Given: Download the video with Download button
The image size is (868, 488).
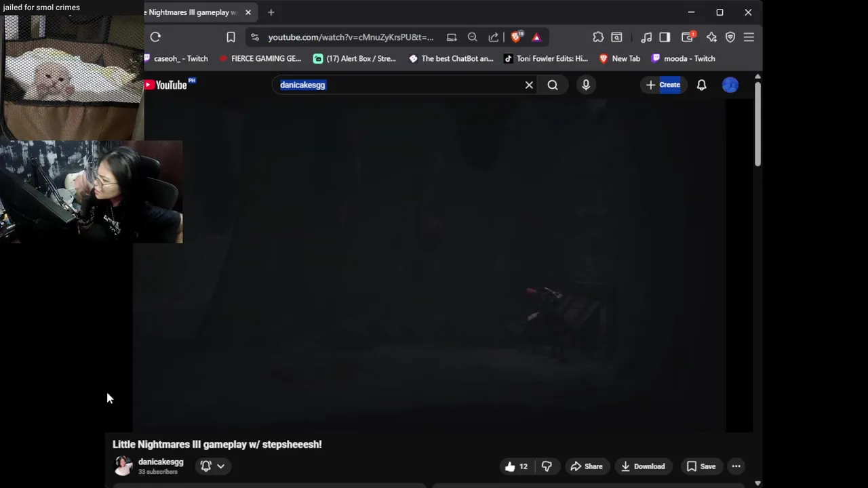Looking at the screenshot, I should pos(643,466).
